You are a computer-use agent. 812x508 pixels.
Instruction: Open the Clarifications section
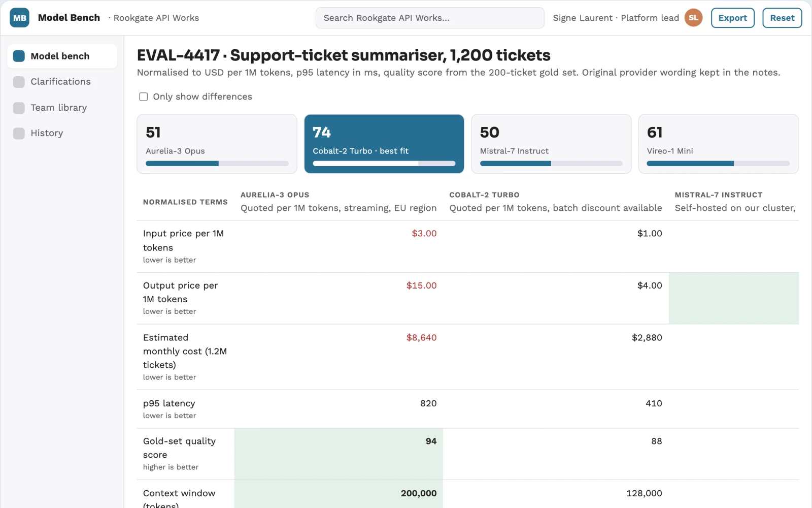pyautogui.click(x=62, y=82)
